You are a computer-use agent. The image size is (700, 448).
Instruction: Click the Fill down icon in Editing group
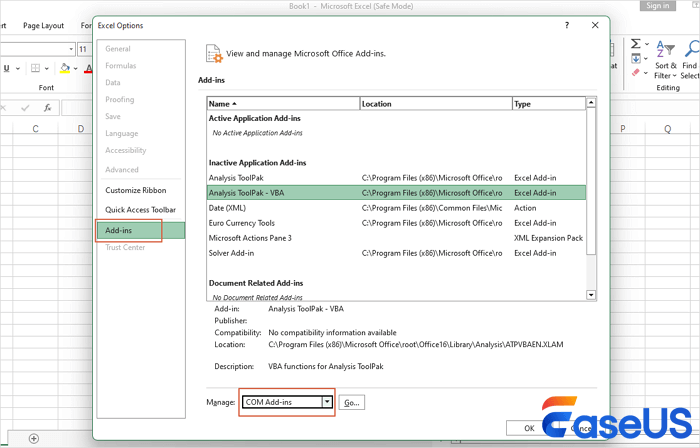(x=636, y=59)
